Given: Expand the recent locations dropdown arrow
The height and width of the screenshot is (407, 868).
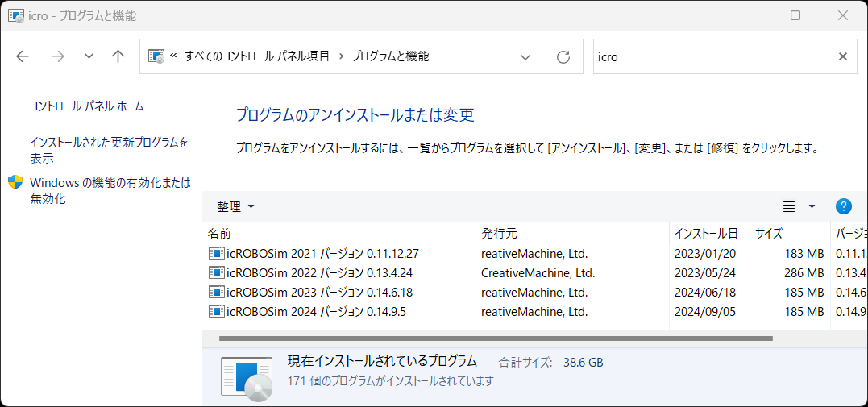Looking at the screenshot, I should (x=89, y=56).
